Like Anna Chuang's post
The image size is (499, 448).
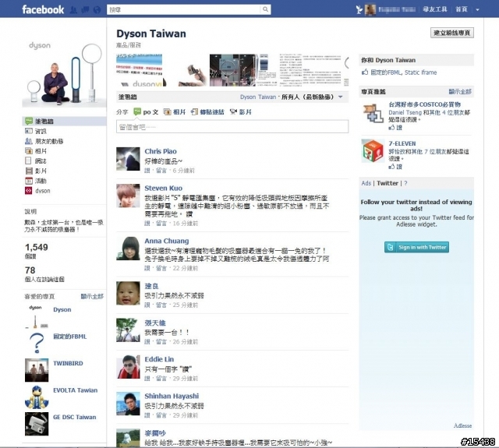tap(147, 268)
